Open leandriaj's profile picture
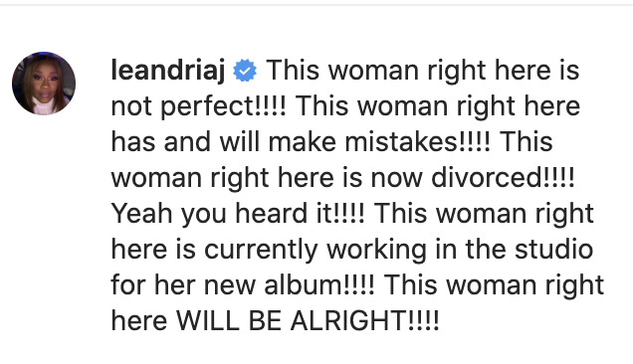 click(44, 84)
